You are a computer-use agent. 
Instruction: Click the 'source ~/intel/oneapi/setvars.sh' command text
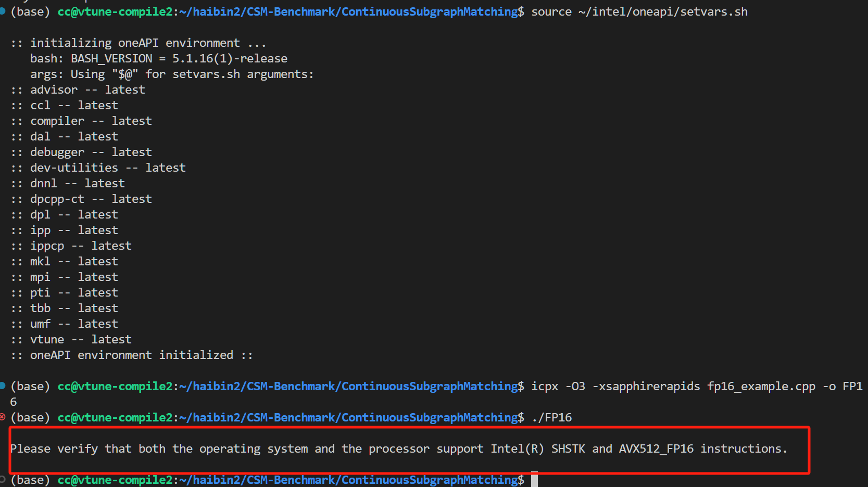point(639,11)
